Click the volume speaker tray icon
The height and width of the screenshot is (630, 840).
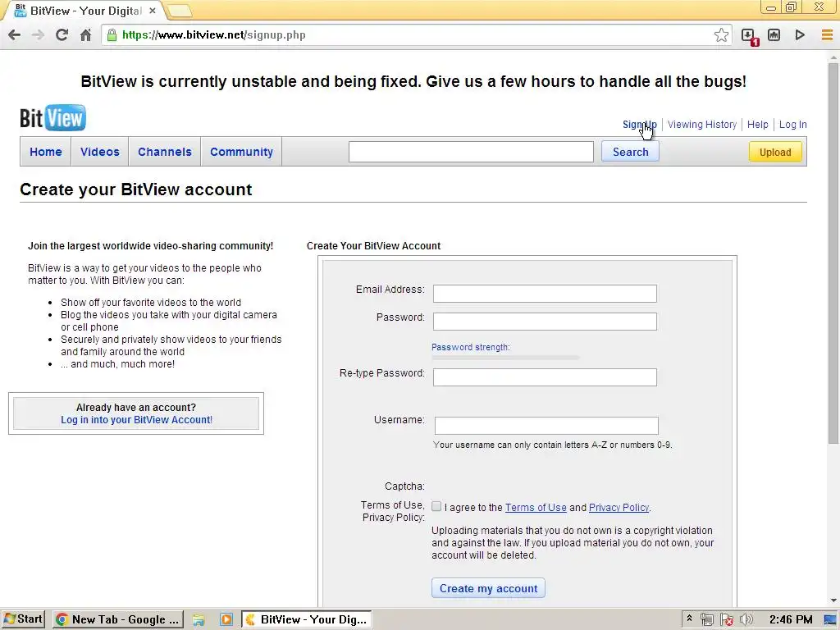pyautogui.click(x=746, y=620)
